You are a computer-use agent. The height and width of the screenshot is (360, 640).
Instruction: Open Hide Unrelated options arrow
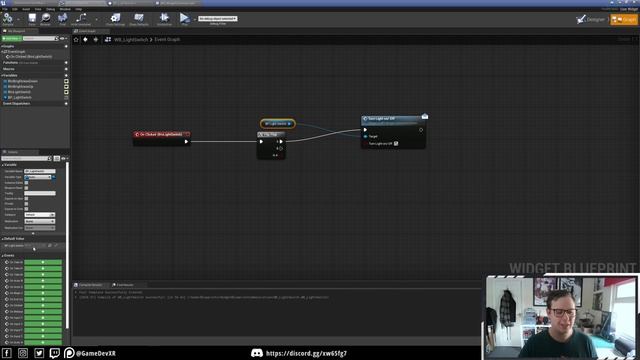(96, 19)
